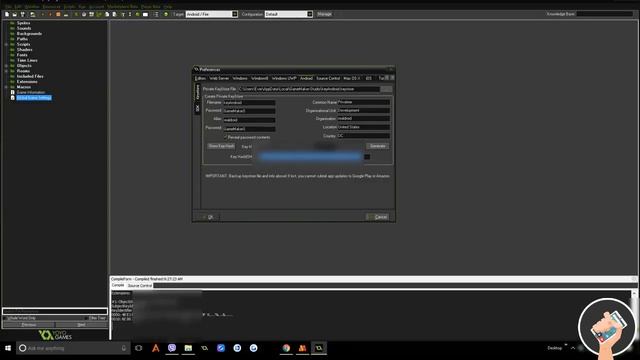Select Time Lines in resource tree

point(27,60)
